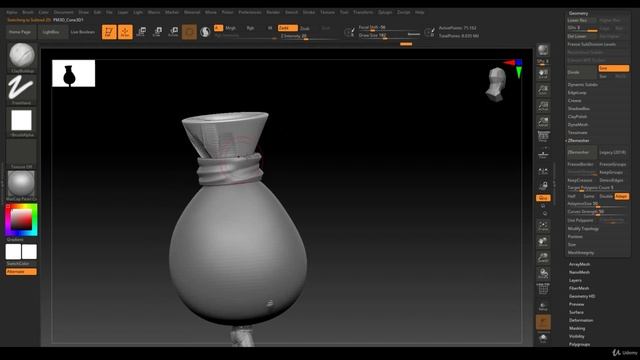Toggle the orange Xyz rotation button
The width and height of the screenshot is (640, 360).
tap(543, 198)
